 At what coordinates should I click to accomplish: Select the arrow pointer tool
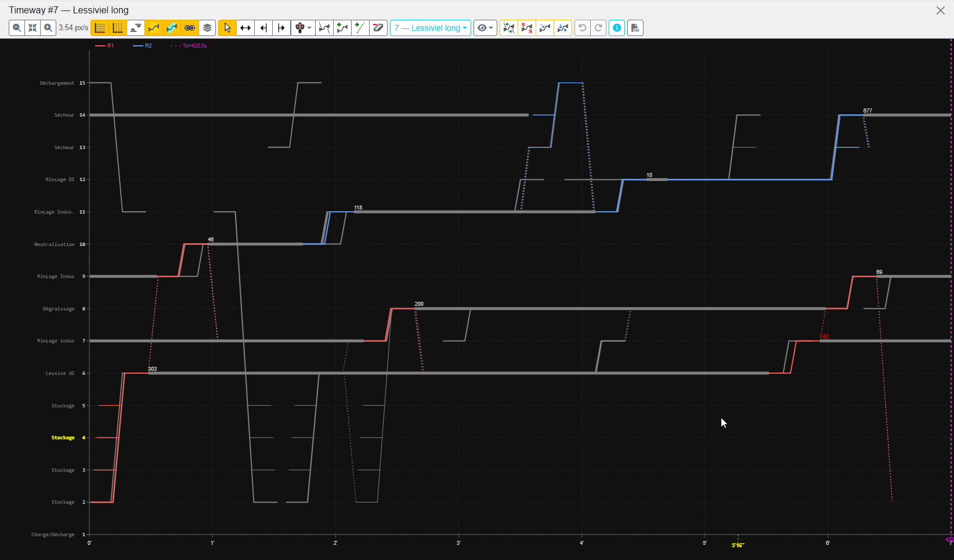[x=227, y=28]
